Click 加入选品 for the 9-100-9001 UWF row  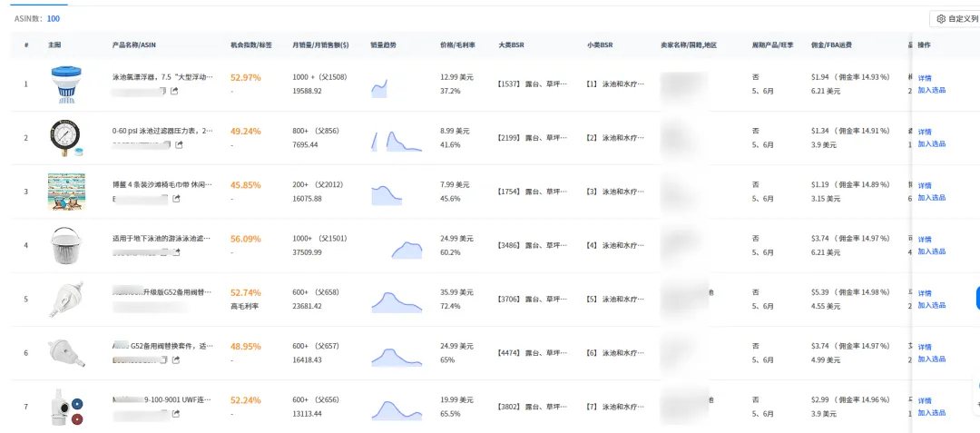tap(931, 412)
